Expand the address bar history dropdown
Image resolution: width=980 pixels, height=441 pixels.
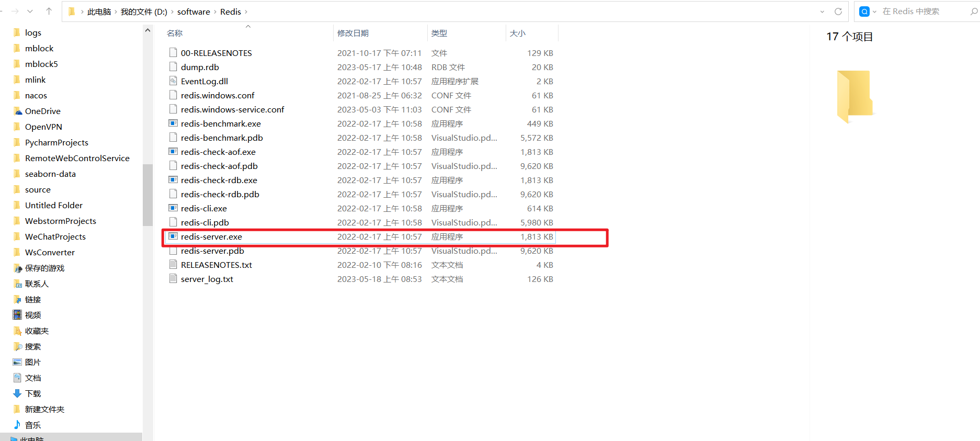tap(822, 12)
